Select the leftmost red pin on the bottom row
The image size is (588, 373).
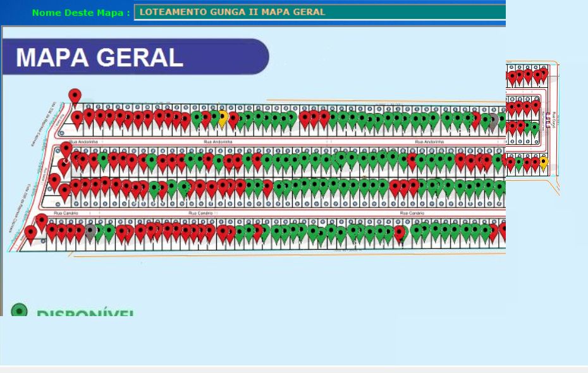point(30,233)
